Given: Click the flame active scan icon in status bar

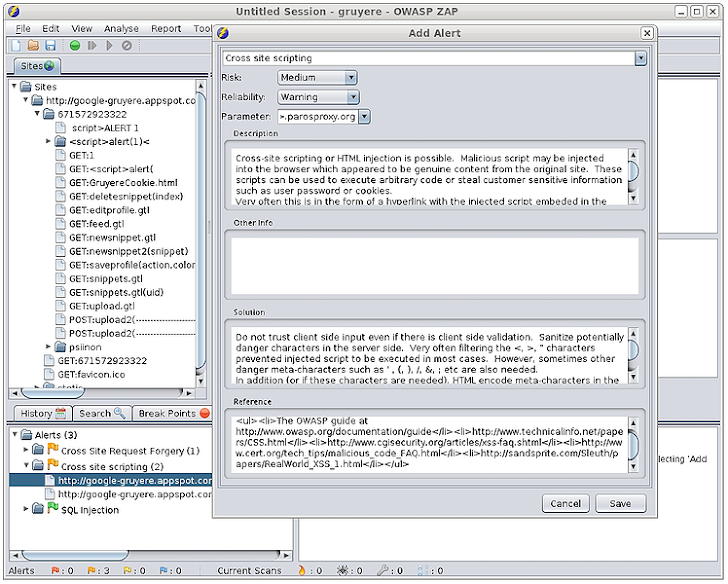Looking at the screenshot, I should tap(302, 571).
